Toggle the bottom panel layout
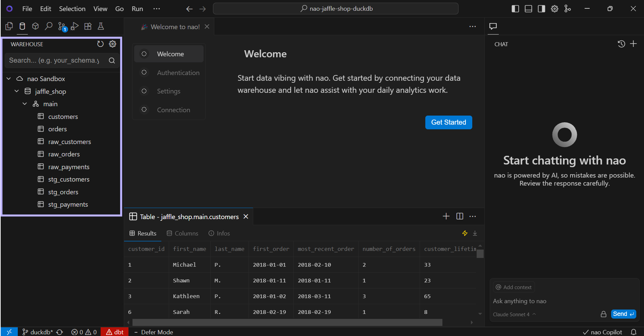Image resolution: width=644 pixels, height=336 pixels. pyautogui.click(x=528, y=9)
